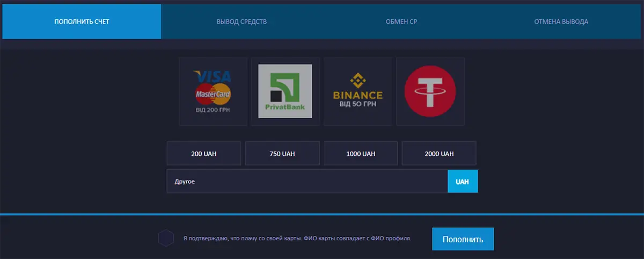Open ОТМЕНА ВЫВОДА tab
The height and width of the screenshot is (259, 644).
tap(561, 21)
